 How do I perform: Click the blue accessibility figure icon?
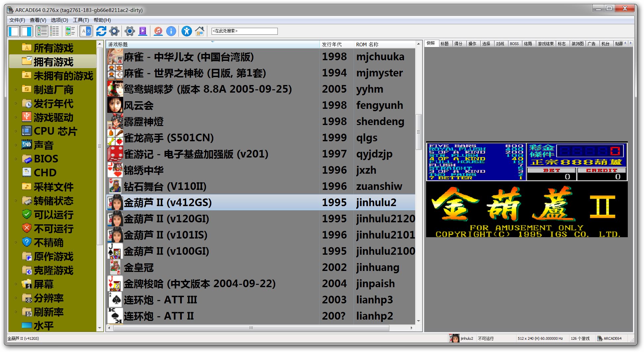pos(187,31)
